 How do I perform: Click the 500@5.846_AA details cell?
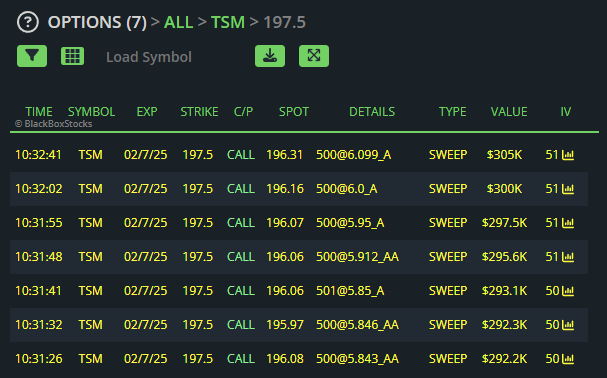pyautogui.click(x=357, y=325)
